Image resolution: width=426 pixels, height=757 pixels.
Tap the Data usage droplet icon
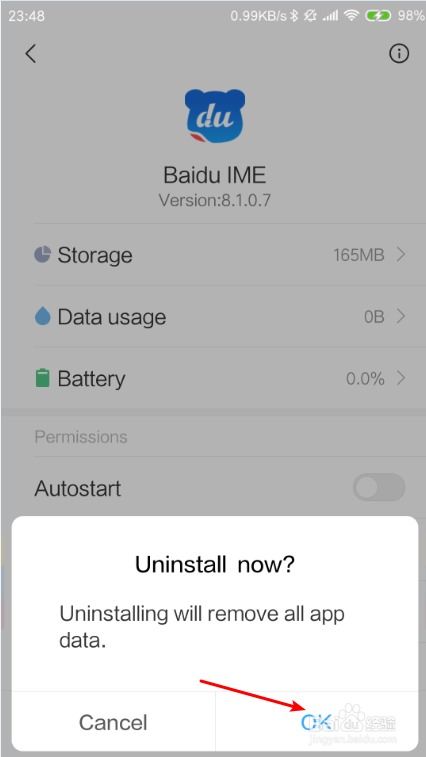pyautogui.click(x=43, y=316)
